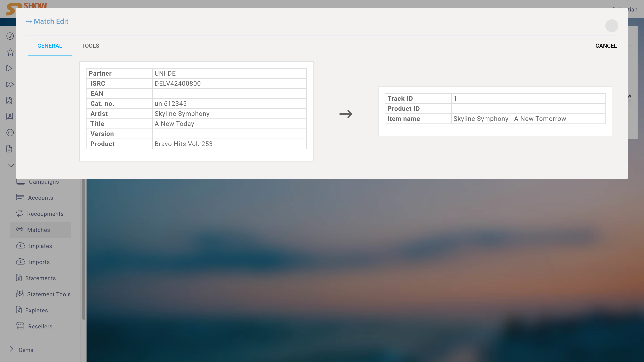
Task: Click the sidebar vertical scrollbar
Action: pyautogui.click(x=84, y=250)
